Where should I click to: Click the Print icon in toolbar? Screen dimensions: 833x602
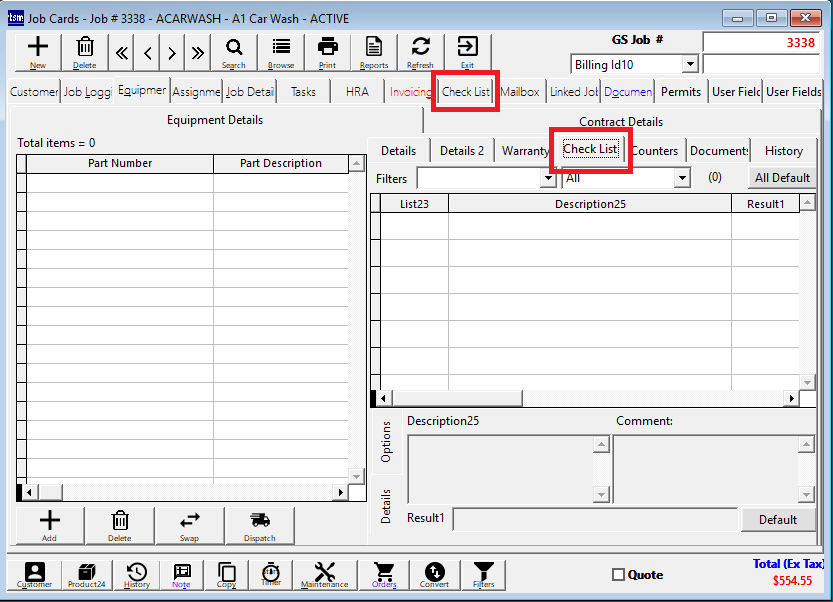click(x=327, y=51)
